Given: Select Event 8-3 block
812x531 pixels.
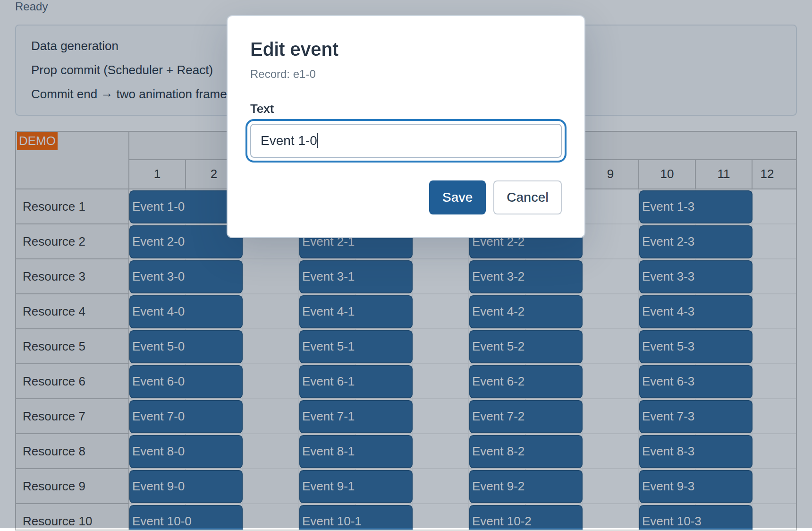Looking at the screenshot, I should pos(695,452).
